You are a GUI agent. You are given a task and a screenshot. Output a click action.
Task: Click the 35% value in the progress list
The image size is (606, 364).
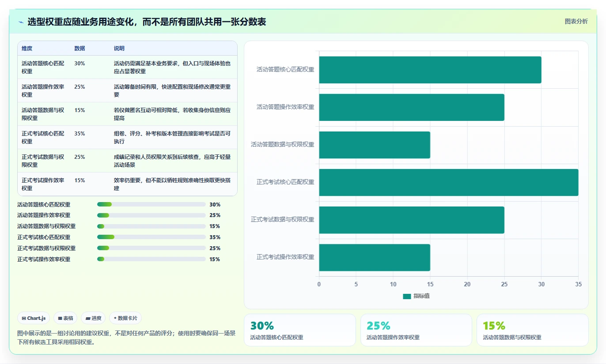tap(215, 237)
